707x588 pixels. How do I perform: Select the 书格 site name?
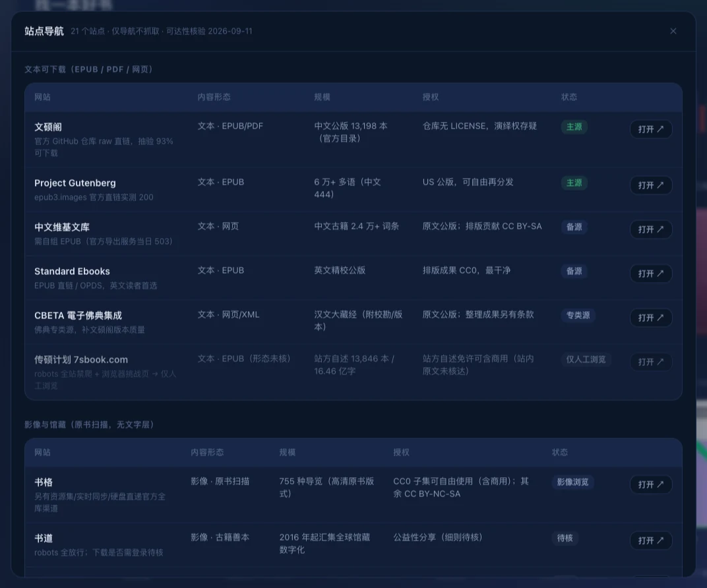(44, 482)
